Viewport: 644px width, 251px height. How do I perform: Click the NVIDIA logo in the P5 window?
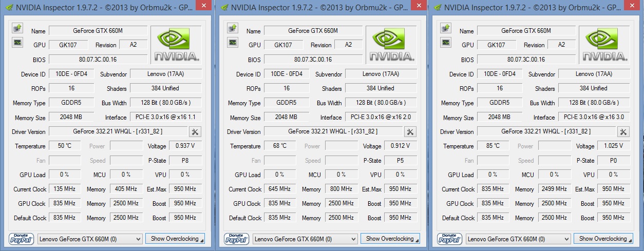click(392, 45)
